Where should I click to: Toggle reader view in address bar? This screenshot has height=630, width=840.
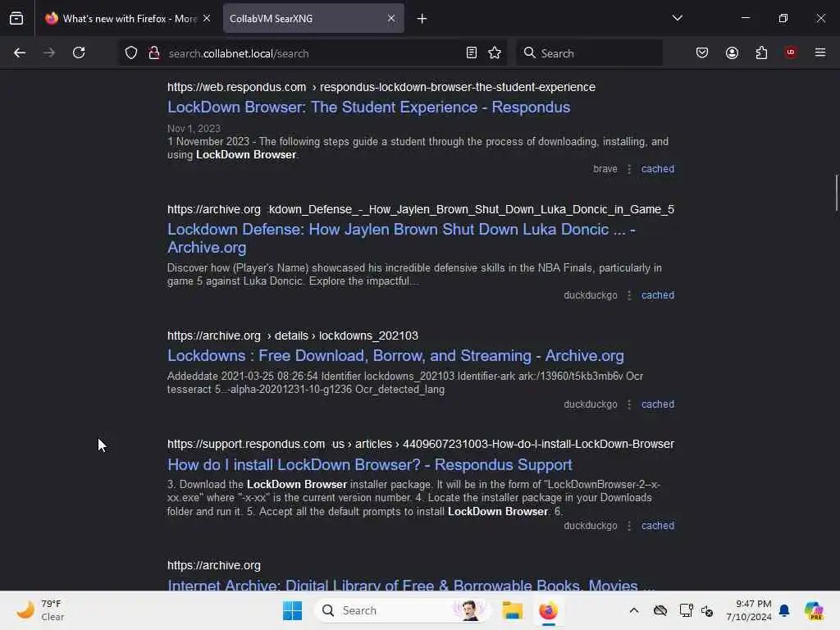click(472, 52)
